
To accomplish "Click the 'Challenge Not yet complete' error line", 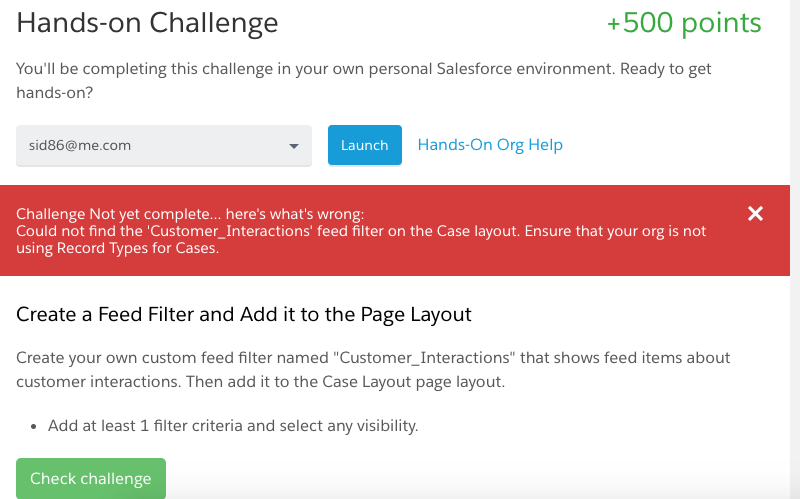I will coord(190,214).
